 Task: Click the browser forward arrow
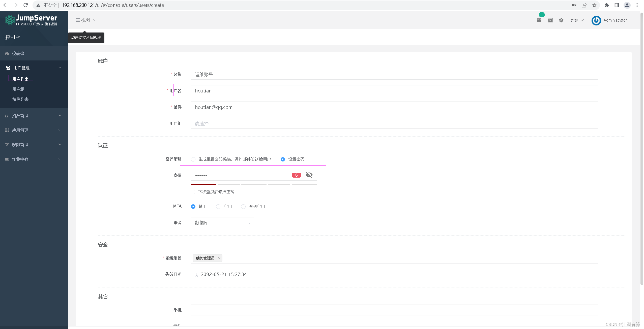click(15, 5)
